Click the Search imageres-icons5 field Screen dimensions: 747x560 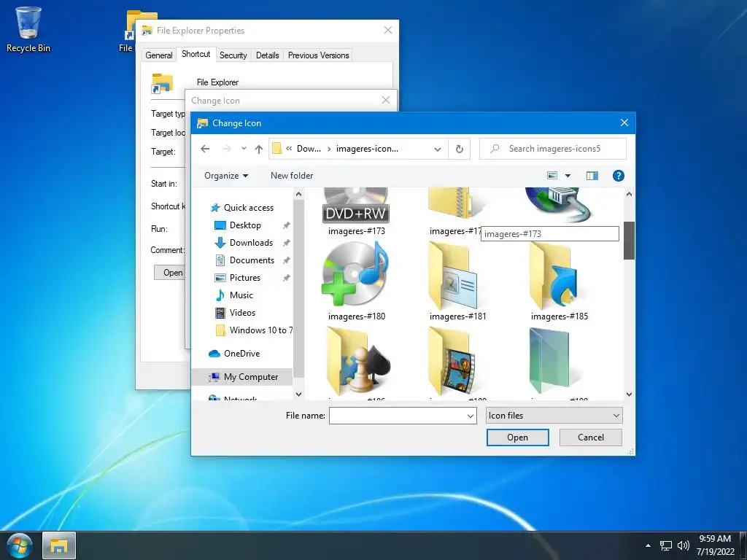coord(553,149)
